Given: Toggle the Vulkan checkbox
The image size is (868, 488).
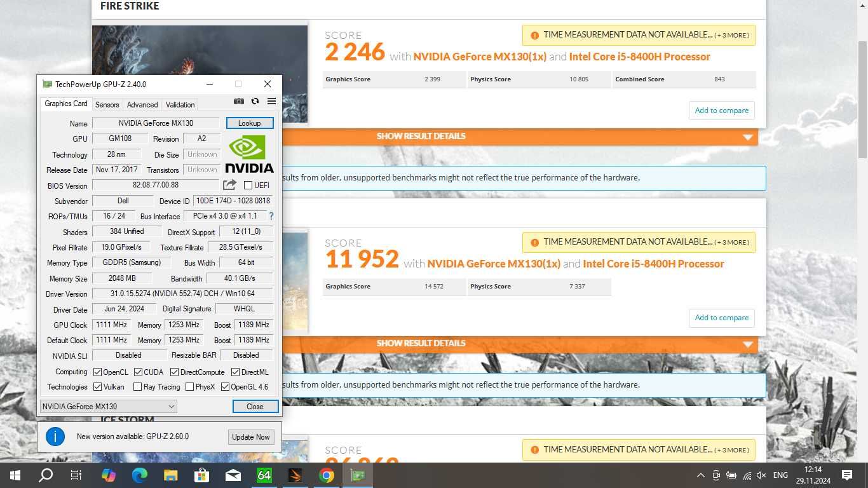Looking at the screenshot, I should click(x=97, y=386).
